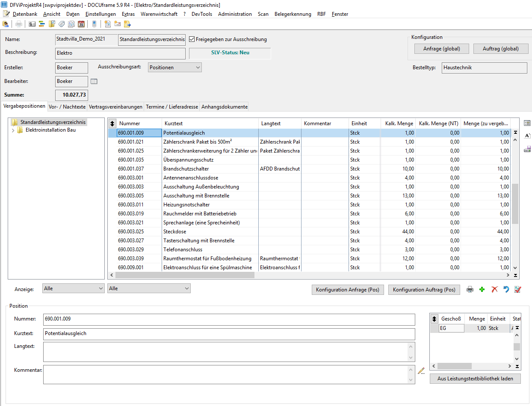Open the Ausschreibungsart Positionen dropdown
The width and height of the screenshot is (532, 406).
[174, 68]
